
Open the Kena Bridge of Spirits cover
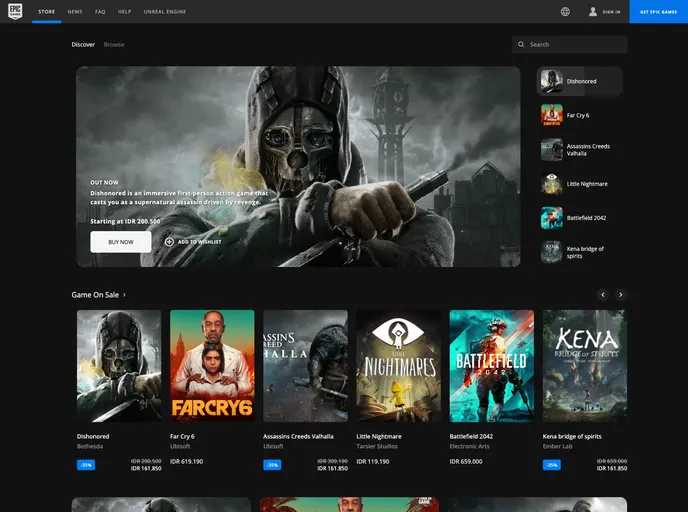(585, 366)
